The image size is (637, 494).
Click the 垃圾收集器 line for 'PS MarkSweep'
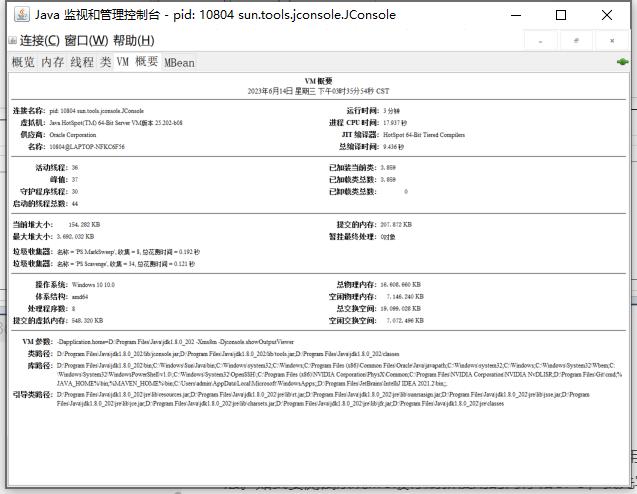(128, 252)
